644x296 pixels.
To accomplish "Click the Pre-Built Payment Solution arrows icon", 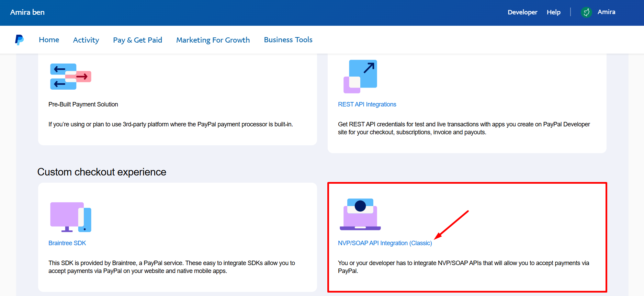I will [x=71, y=77].
